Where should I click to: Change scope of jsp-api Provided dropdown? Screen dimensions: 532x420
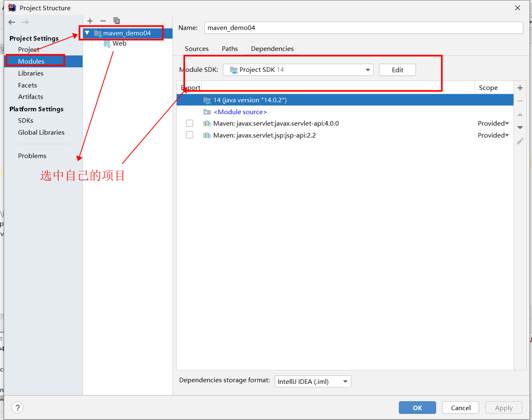(x=493, y=135)
